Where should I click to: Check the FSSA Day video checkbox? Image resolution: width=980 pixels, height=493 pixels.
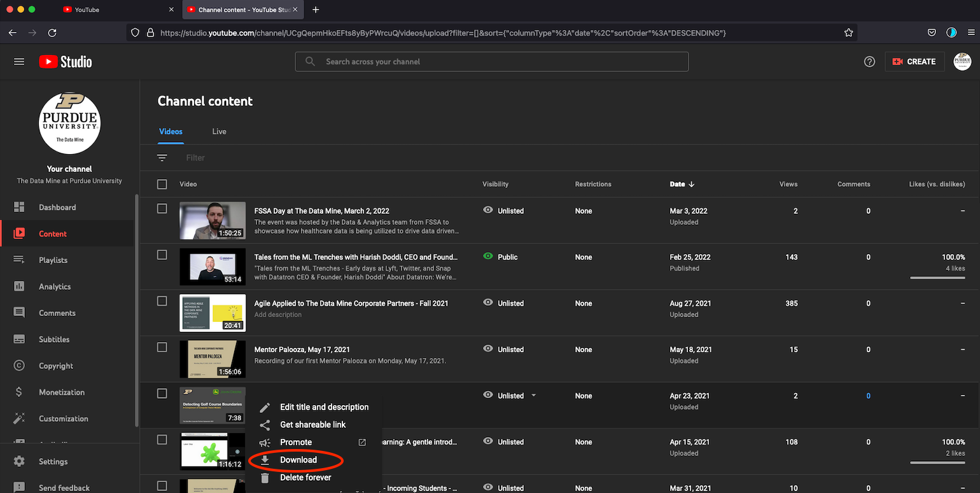coord(162,209)
